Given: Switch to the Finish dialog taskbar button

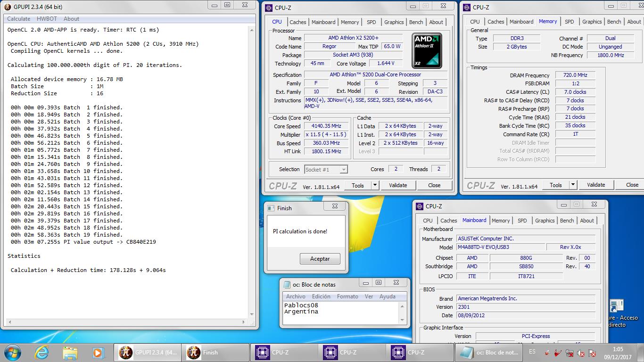Looking at the screenshot, I should (215, 352).
